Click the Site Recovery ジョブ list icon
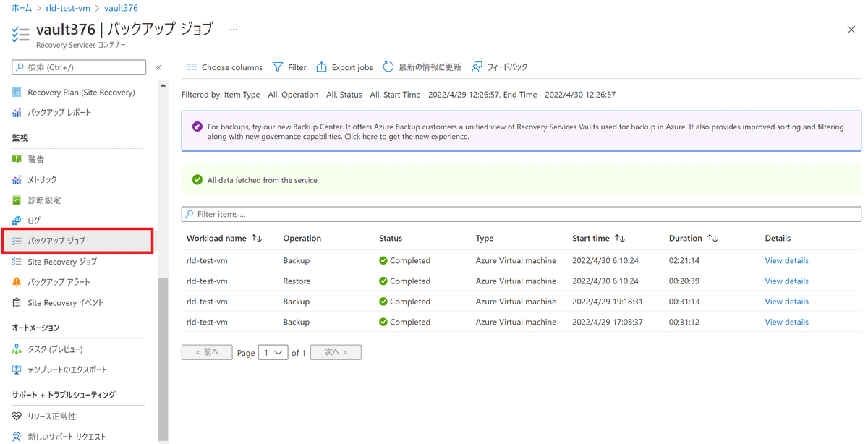868x444 pixels. [17, 262]
